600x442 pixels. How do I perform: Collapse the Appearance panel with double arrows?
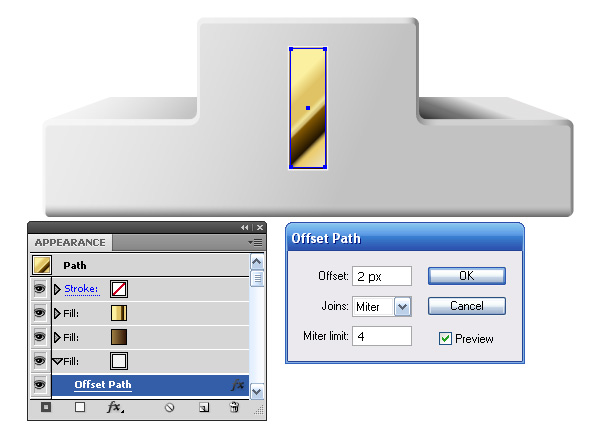[x=245, y=228]
